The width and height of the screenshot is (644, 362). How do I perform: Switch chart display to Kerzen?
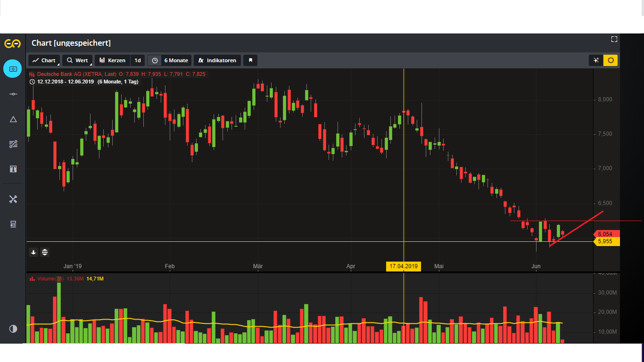click(x=112, y=60)
